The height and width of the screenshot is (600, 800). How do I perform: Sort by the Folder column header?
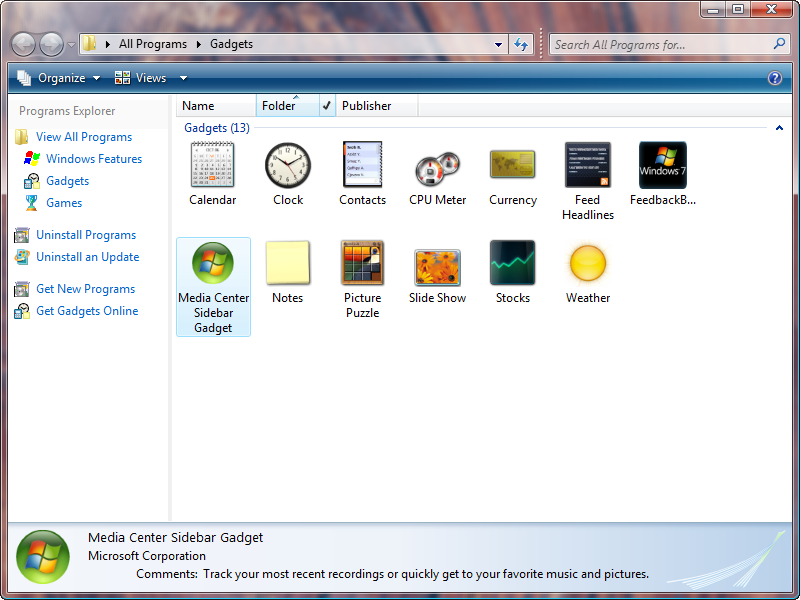(x=288, y=106)
